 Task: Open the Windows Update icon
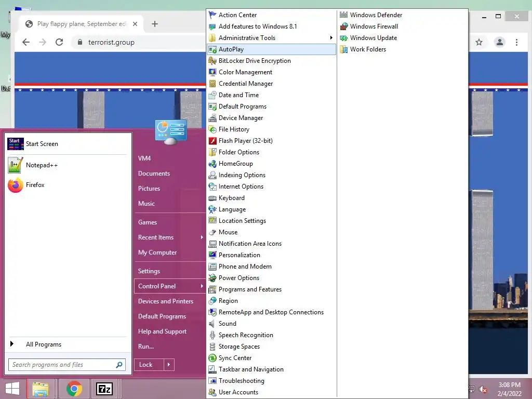pyautogui.click(x=344, y=38)
